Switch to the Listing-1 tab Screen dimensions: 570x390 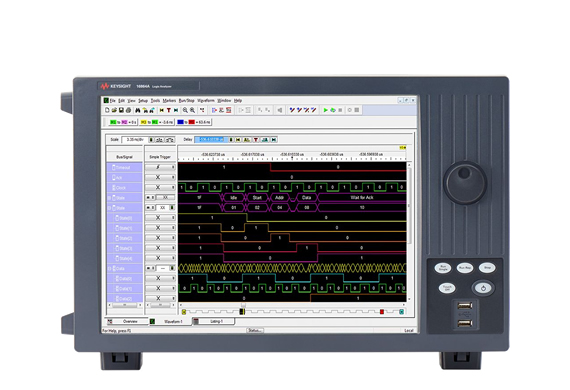(x=214, y=321)
